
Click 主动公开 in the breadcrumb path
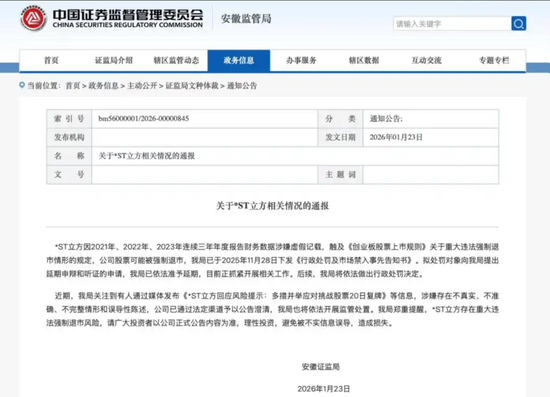[x=142, y=86]
